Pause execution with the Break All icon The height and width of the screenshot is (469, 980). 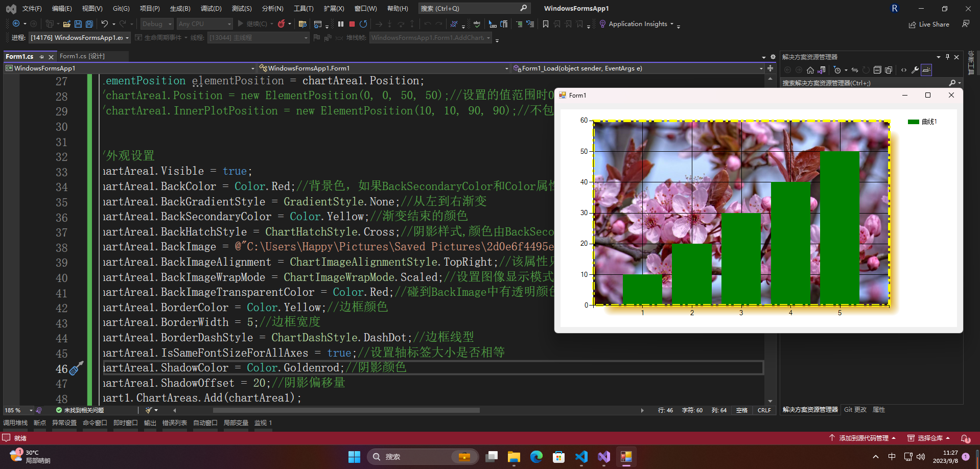(341, 24)
